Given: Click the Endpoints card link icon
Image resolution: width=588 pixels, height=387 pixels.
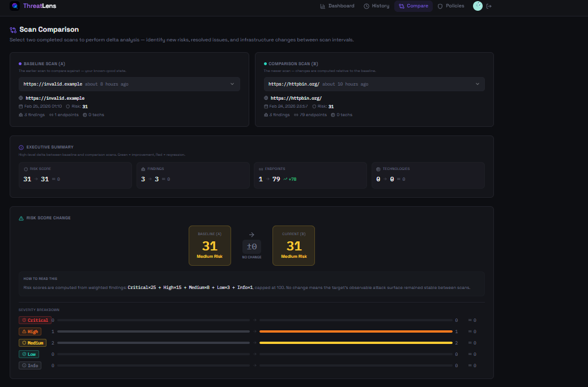Looking at the screenshot, I should pos(261,169).
